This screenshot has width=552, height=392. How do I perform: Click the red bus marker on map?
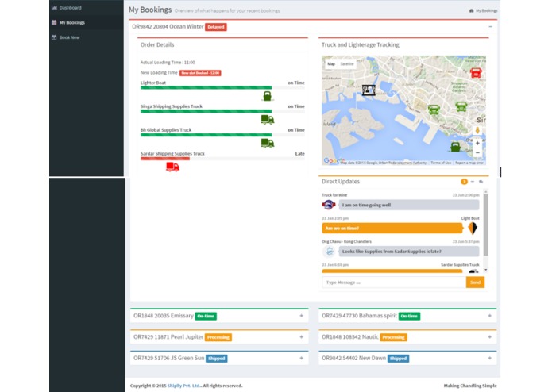[x=476, y=73]
